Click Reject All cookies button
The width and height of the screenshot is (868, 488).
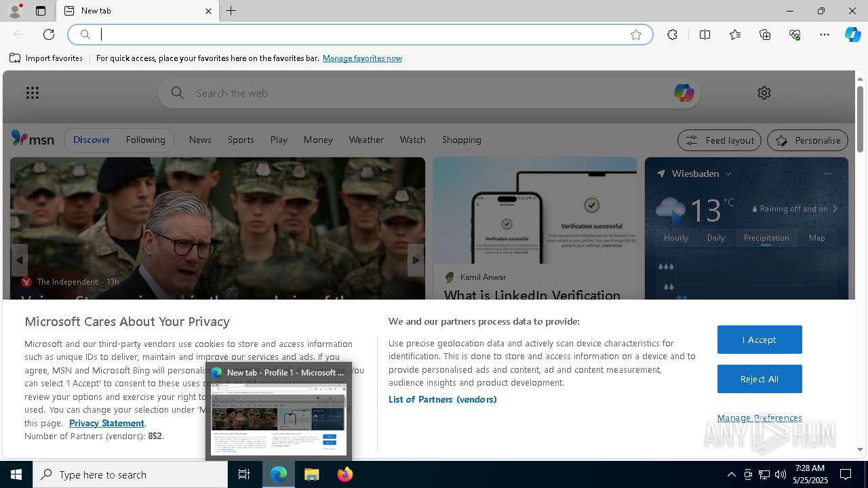coord(759,379)
